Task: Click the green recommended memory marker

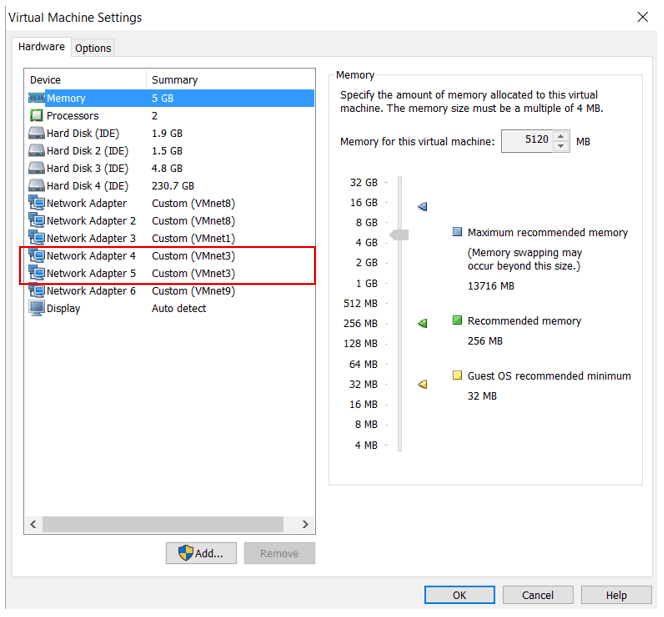Action: [x=422, y=323]
